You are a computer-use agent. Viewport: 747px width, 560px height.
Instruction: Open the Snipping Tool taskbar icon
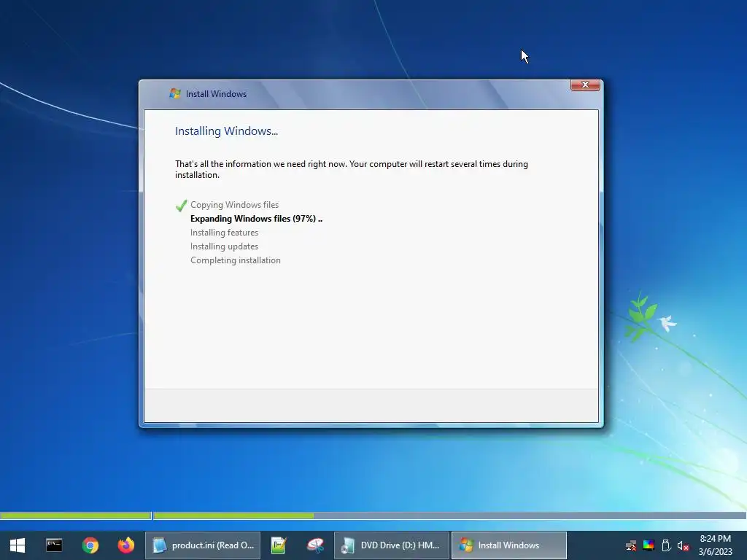coord(315,545)
